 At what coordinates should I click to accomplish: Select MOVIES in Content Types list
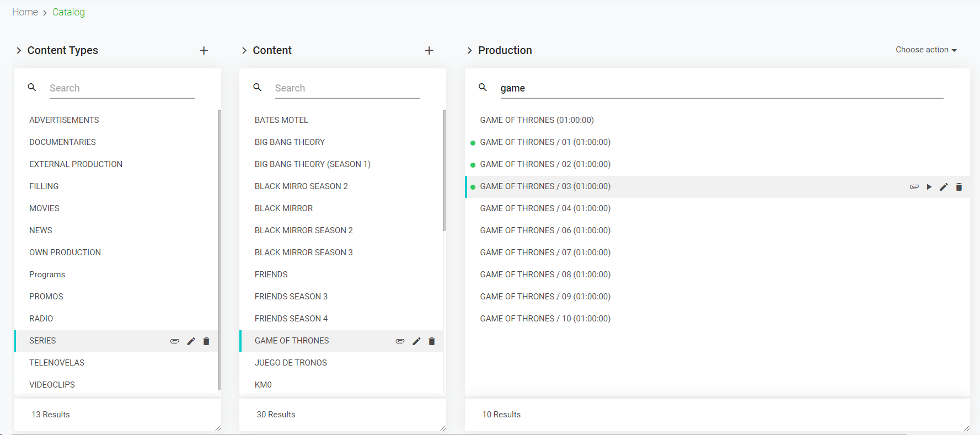44,208
